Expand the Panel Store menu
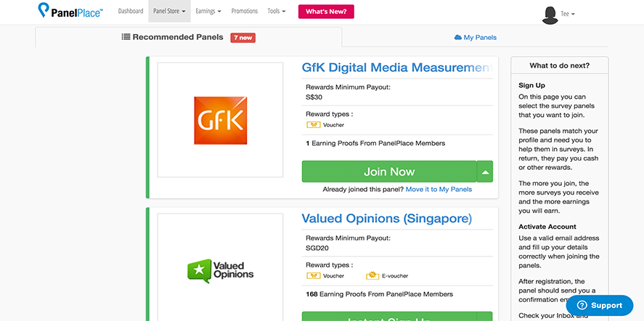The image size is (644, 321). [x=169, y=11]
